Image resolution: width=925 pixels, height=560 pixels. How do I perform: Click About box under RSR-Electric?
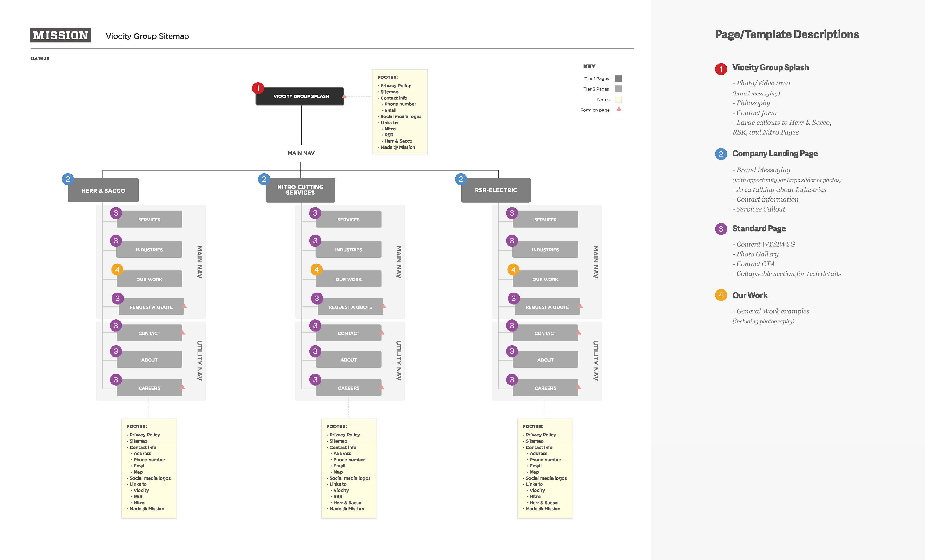coord(545,359)
